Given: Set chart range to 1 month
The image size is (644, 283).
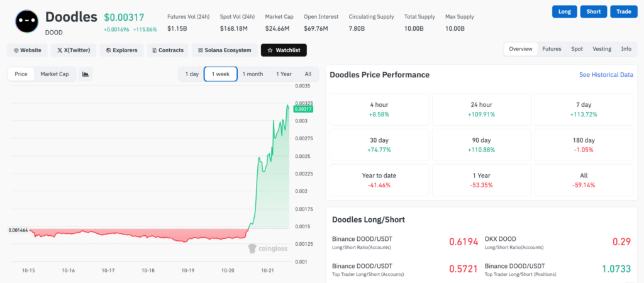Looking at the screenshot, I should (253, 74).
